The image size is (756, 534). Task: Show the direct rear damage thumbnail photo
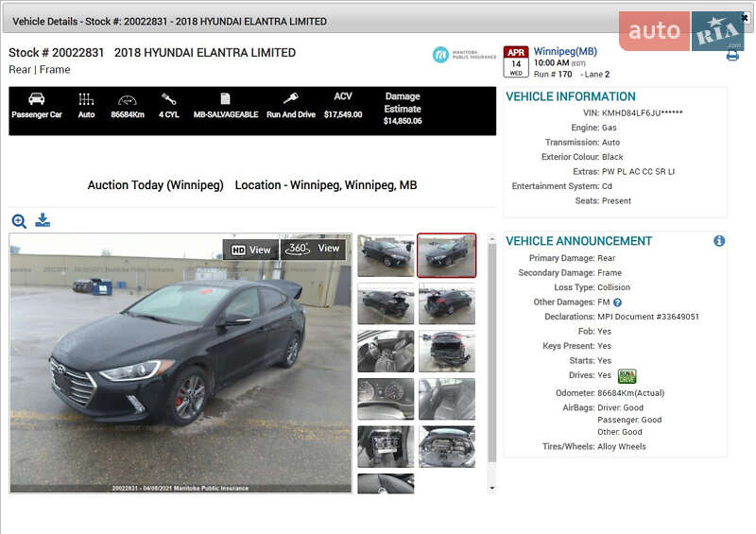[447, 351]
